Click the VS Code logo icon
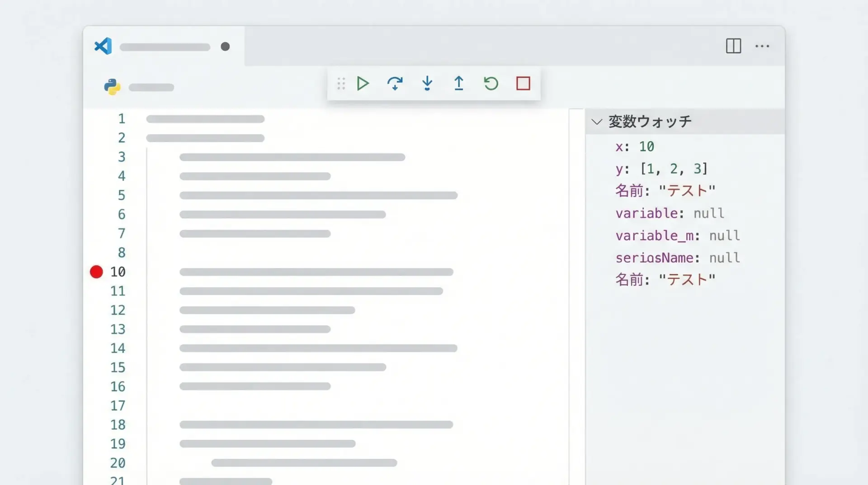Image resolution: width=868 pixels, height=485 pixels. [103, 46]
